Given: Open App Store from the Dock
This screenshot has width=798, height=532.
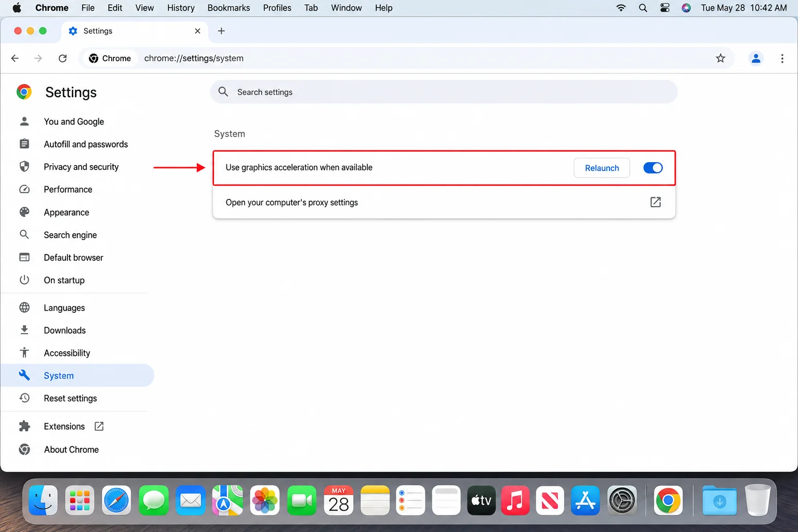Looking at the screenshot, I should [x=586, y=500].
